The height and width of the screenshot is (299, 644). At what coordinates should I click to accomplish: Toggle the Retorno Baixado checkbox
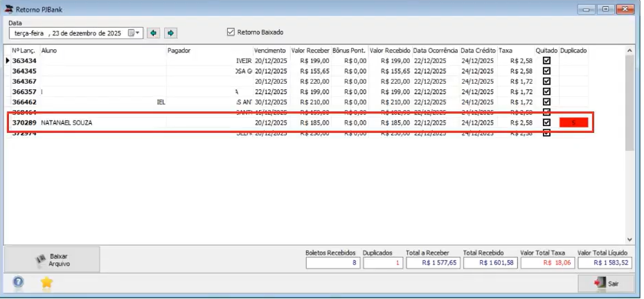point(231,32)
